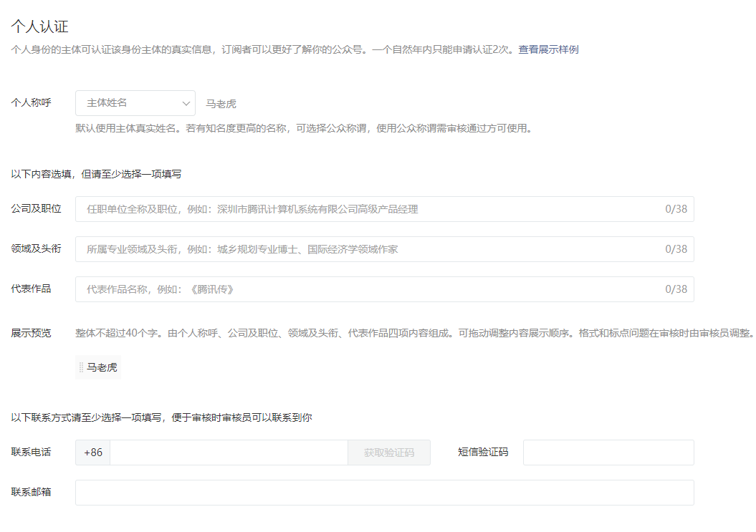Image resolution: width=756 pixels, height=532 pixels.
Task: Click the drag handle on 马老虎 tag
Action: tap(82, 368)
